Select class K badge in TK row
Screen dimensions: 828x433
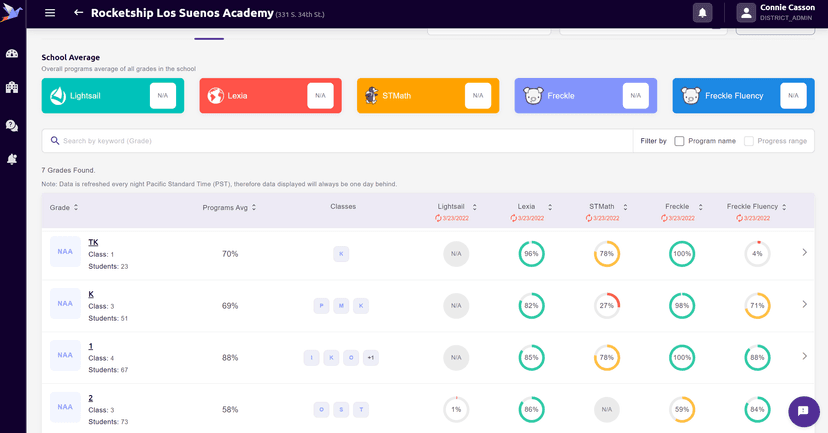click(341, 254)
